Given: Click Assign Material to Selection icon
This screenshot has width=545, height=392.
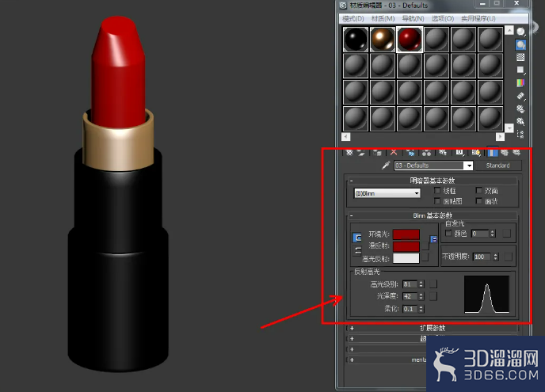Looking at the screenshot, I should pyautogui.click(x=378, y=153).
